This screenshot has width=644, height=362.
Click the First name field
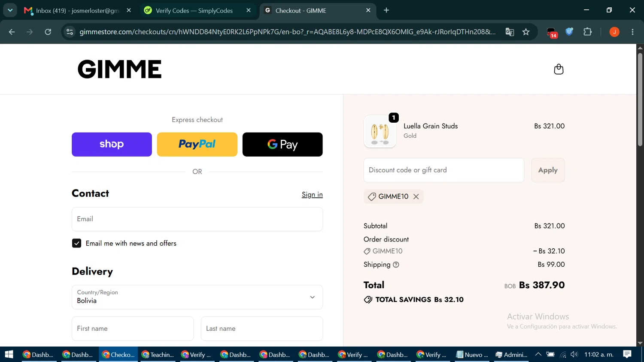pos(133,329)
